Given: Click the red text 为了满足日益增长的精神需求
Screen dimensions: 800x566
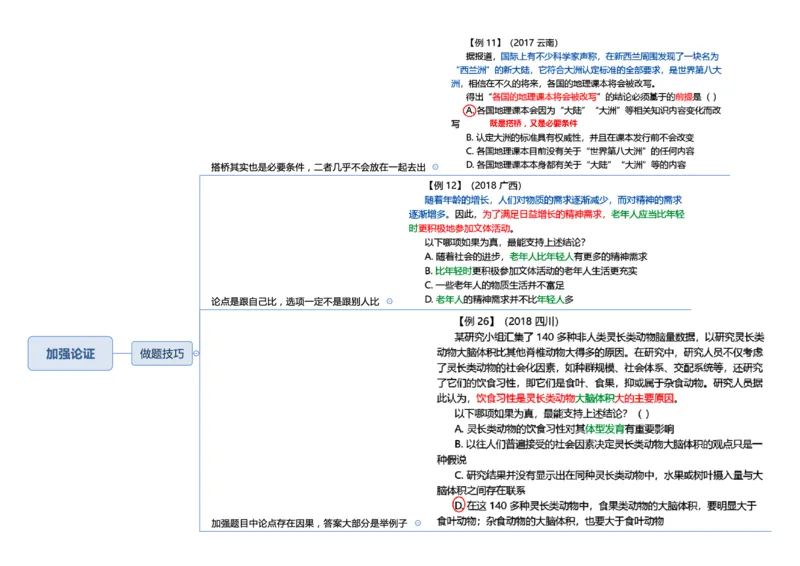Looking at the screenshot, I should 544,214.
